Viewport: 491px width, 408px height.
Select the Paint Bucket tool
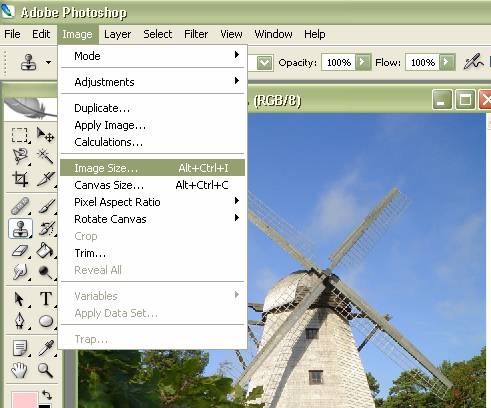pyautogui.click(x=45, y=251)
